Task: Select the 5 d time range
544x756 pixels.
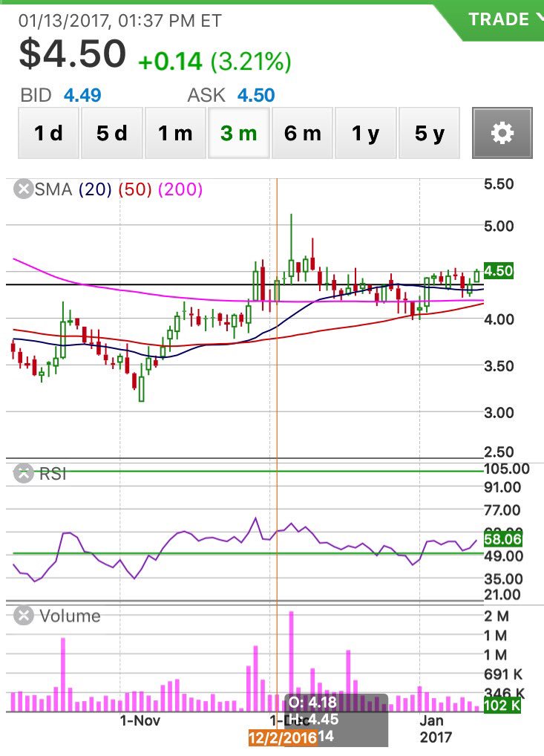Action: (x=112, y=133)
